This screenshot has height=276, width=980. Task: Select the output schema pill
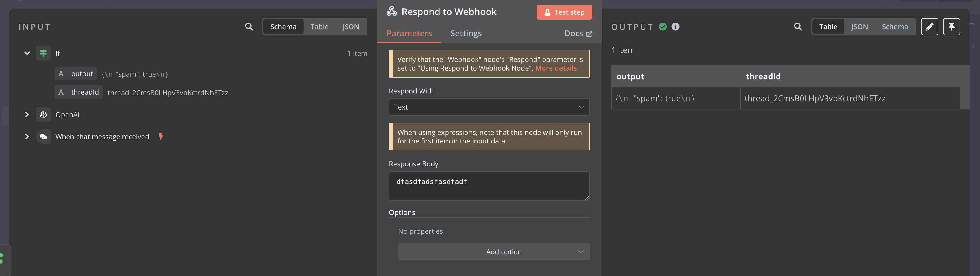coord(75,73)
